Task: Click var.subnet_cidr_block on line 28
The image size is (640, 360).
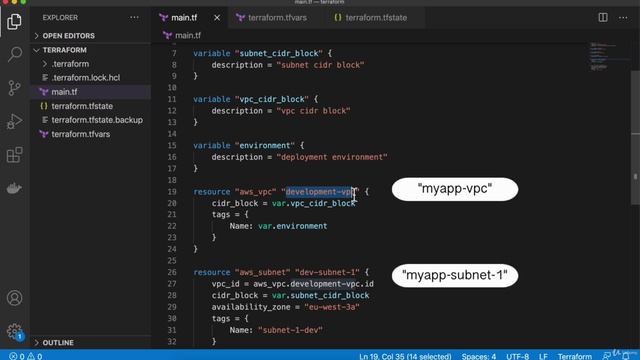Action: pos(320,296)
